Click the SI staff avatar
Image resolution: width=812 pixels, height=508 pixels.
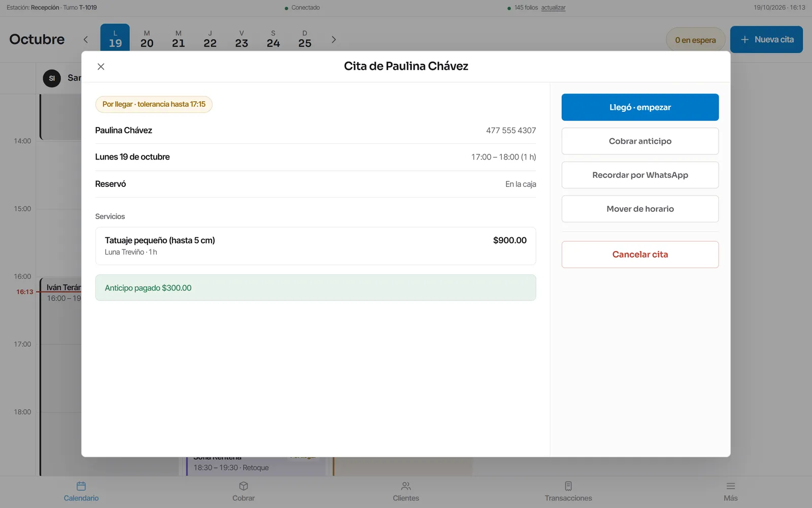tap(52, 78)
